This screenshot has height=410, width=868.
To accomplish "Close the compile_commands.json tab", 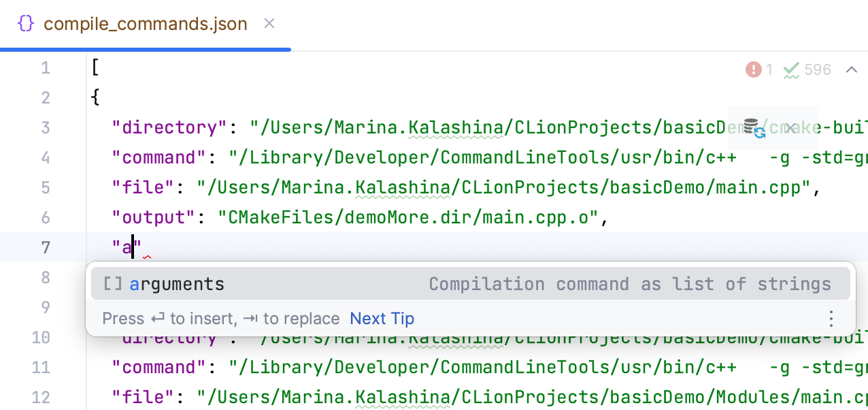I will (x=269, y=23).
